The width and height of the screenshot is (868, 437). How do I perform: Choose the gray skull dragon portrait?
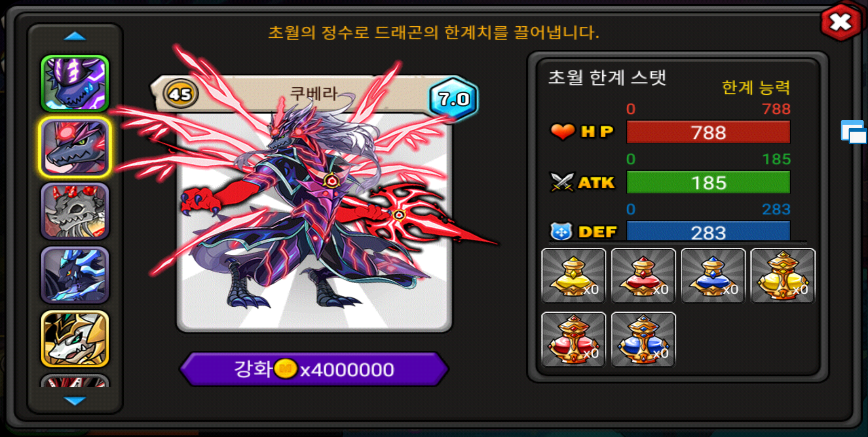pos(75,211)
